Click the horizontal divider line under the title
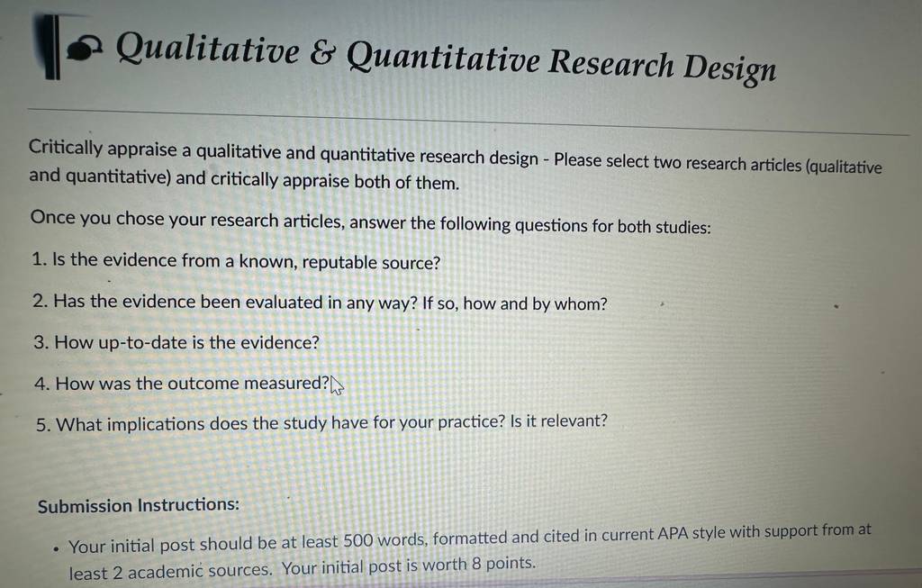 click(x=468, y=122)
